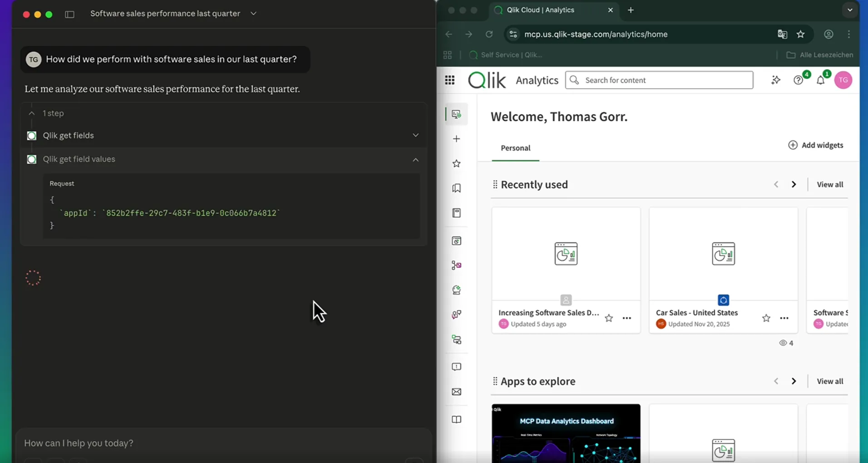
Task: Open the Qlik notifications bell
Action: click(x=821, y=80)
